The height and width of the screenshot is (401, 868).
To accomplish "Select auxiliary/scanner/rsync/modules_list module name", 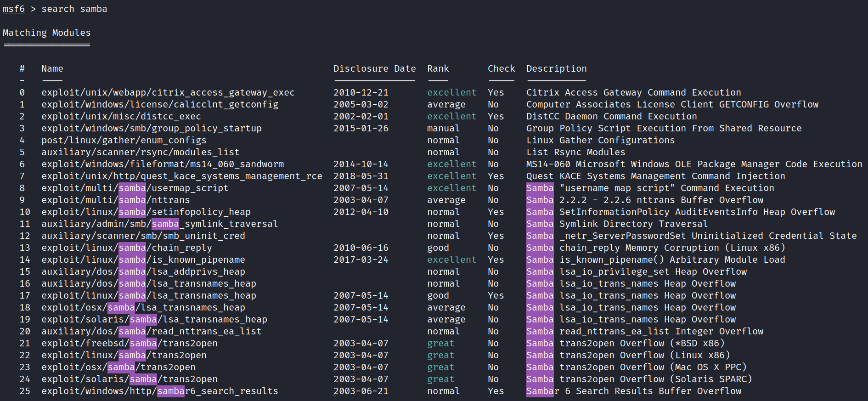I will pos(141,152).
